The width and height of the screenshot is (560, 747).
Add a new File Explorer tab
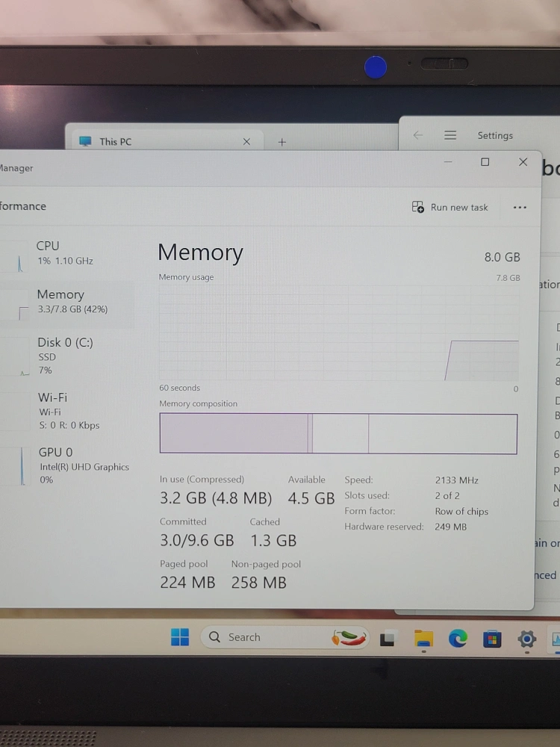click(x=281, y=141)
